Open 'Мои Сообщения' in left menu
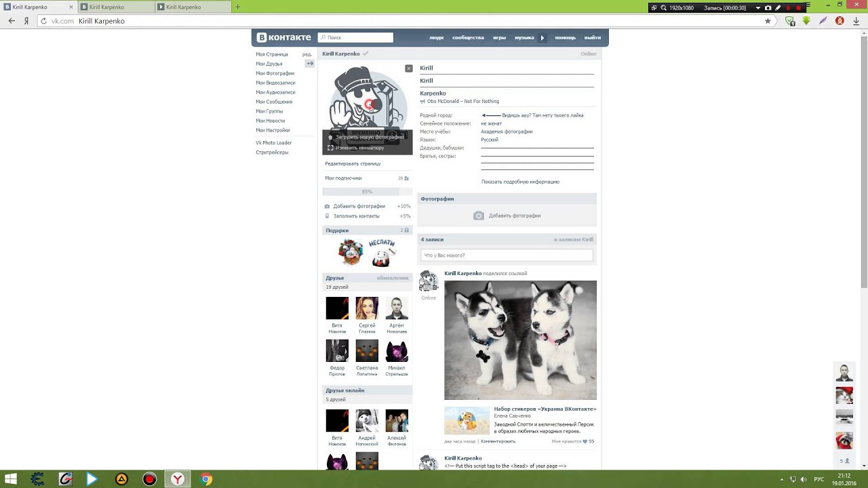The image size is (868, 488). [x=274, y=102]
